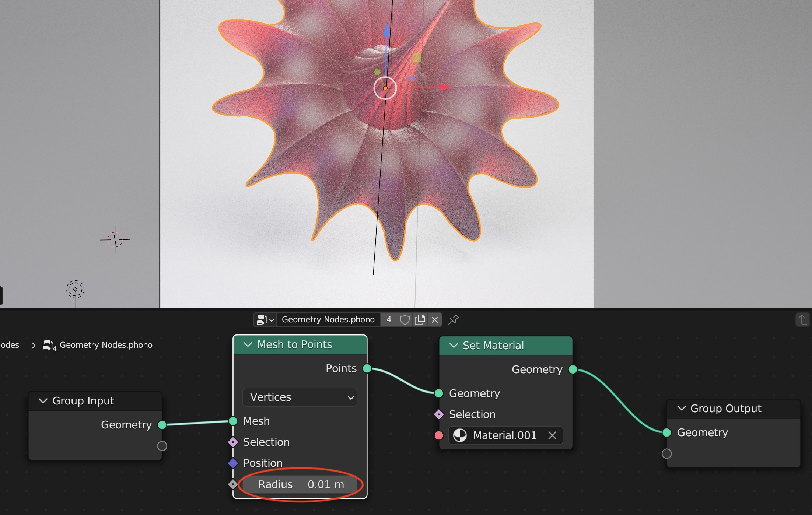The image size is (812, 515).
Task: Collapse the Group Input node
Action: click(43, 401)
